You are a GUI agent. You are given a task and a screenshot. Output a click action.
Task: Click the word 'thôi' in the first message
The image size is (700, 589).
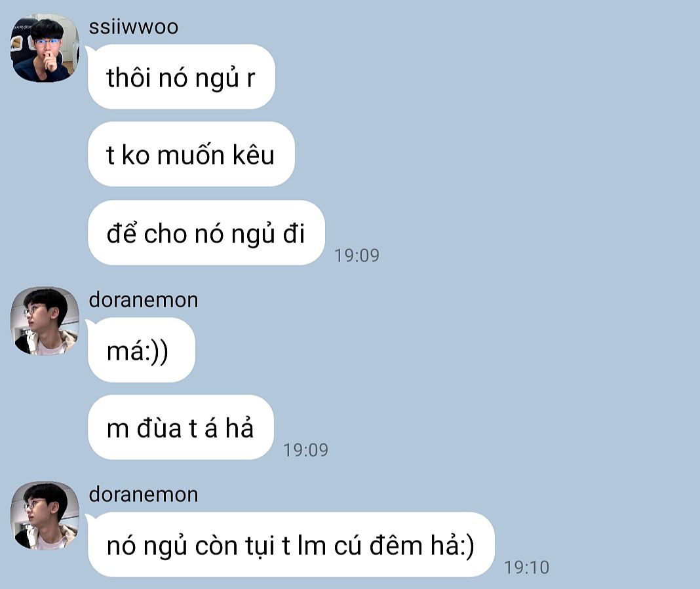pos(128,77)
